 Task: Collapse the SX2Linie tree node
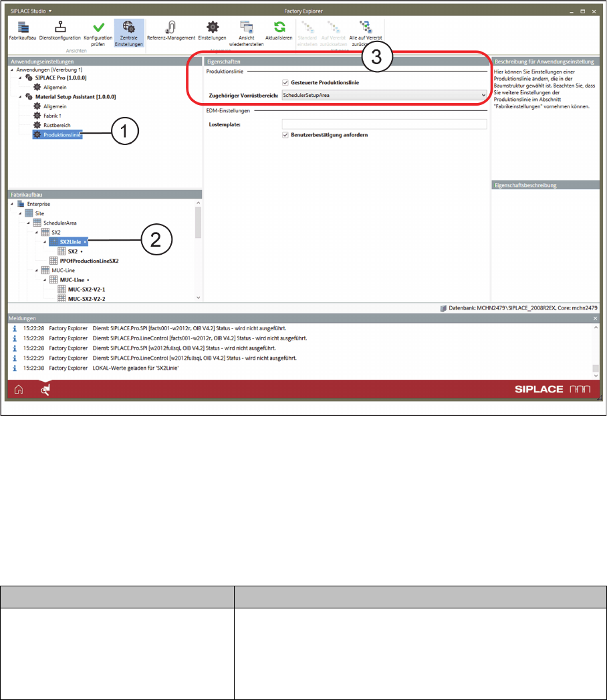(45, 242)
